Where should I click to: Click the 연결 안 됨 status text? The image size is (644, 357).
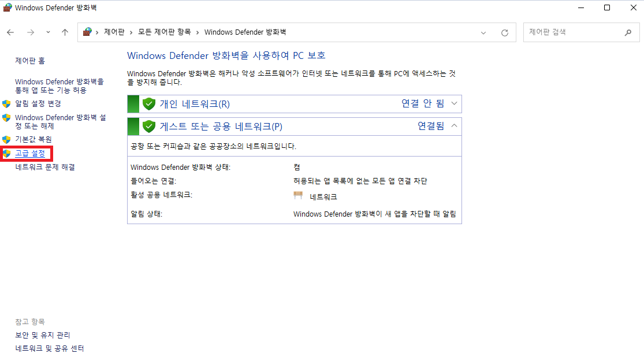423,103
